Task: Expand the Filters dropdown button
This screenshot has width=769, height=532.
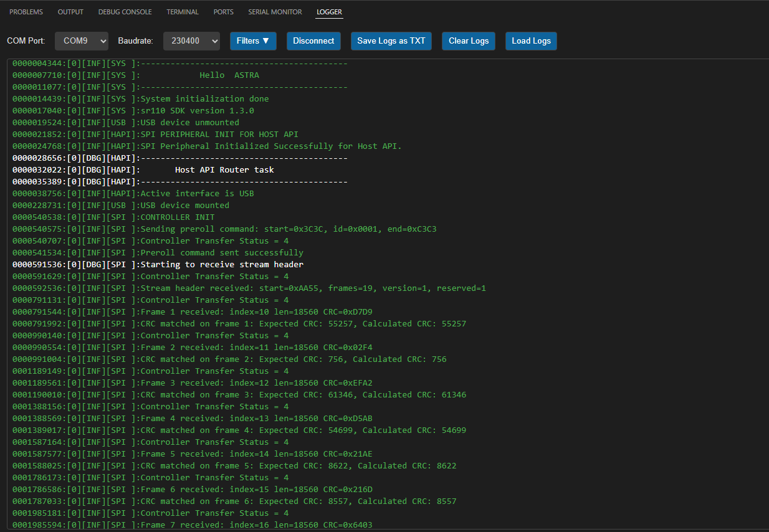Action: click(x=253, y=41)
